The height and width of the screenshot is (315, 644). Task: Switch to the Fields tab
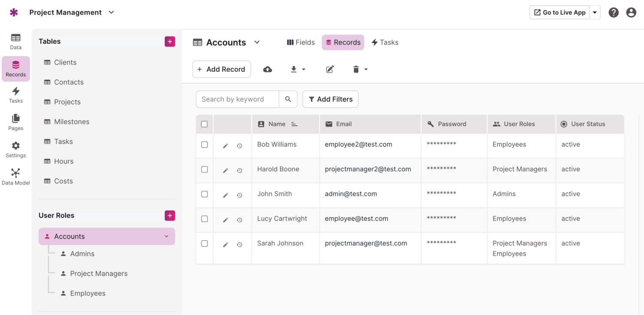coord(301,42)
